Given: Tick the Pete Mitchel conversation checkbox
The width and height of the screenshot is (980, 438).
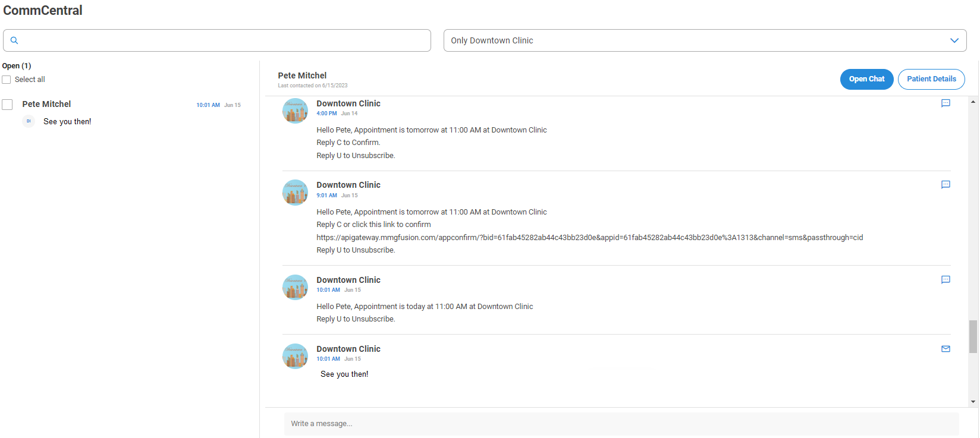Looking at the screenshot, I should tap(7, 105).
